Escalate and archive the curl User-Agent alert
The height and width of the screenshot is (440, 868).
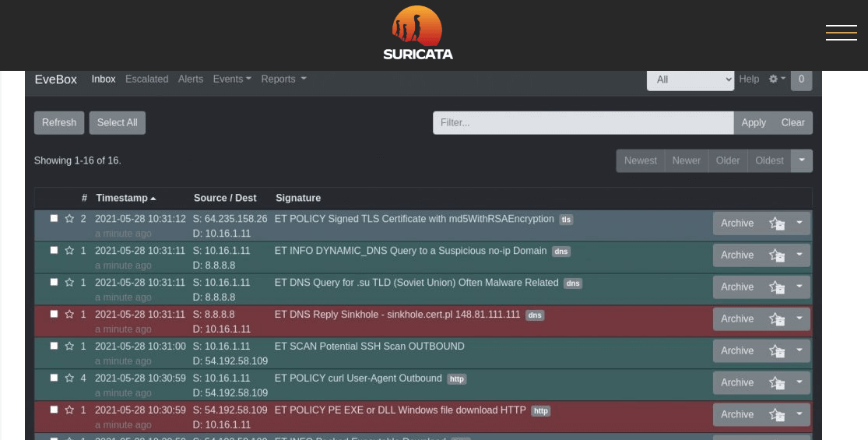coord(777,382)
